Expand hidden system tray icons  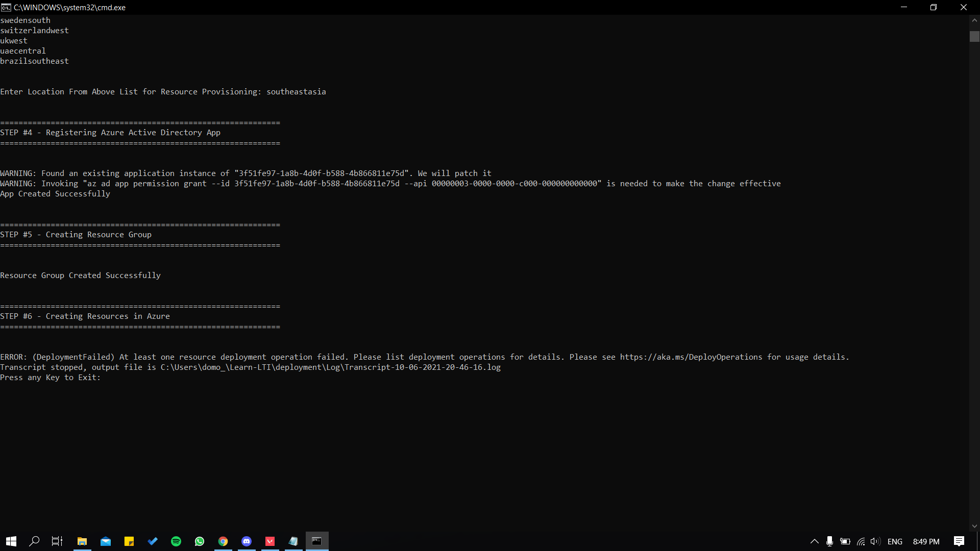pos(815,542)
